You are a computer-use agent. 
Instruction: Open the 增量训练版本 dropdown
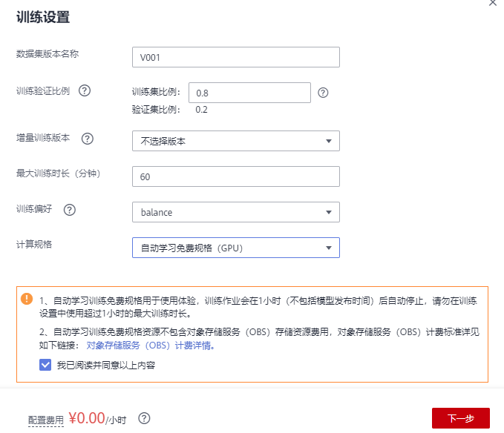click(x=235, y=141)
